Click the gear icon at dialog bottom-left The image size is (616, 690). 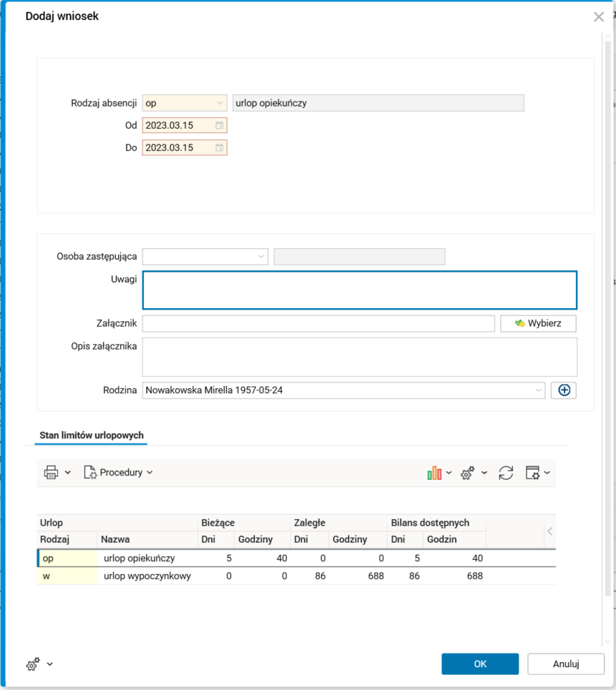[x=33, y=664]
